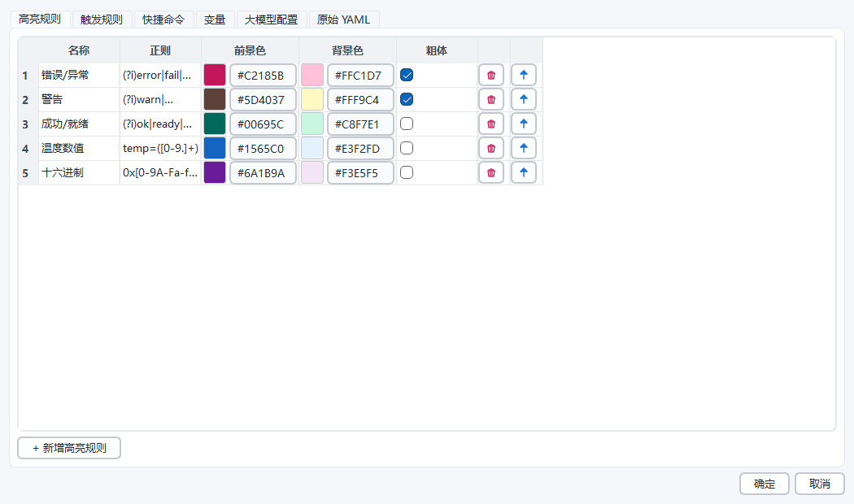Screen dimensions: 854x504
Task: Switch to the 高亮规则 tab
Action: [x=40, y=19]
